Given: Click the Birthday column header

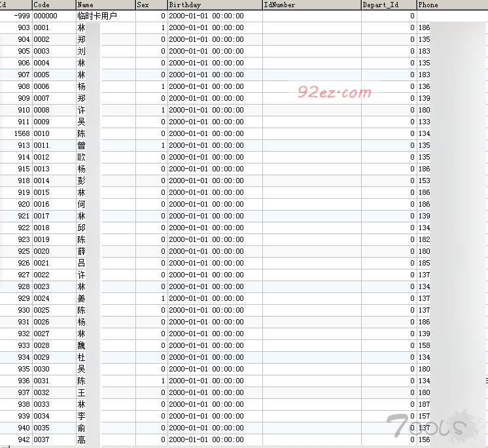Looking at the screenshot, I should tap(215, 5).
